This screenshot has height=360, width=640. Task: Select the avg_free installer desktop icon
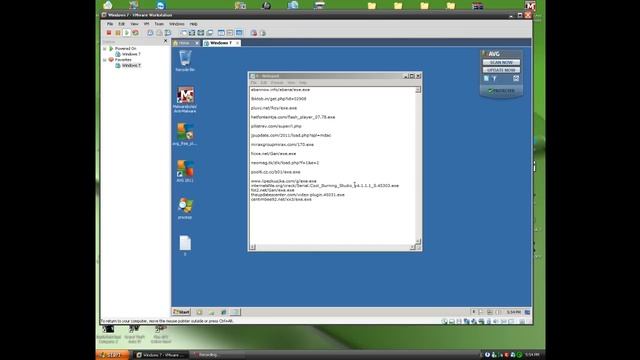click(185, 135)
